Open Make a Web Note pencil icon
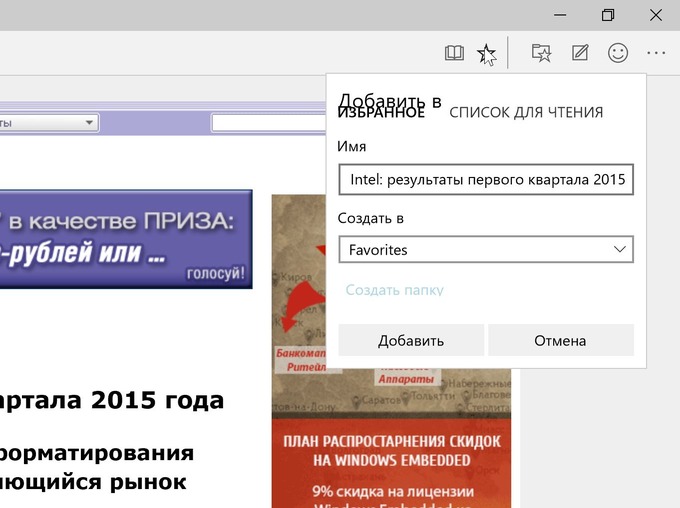Image resolution: width=680 pixels, height=508 pixels. click(x=580, y=53)
